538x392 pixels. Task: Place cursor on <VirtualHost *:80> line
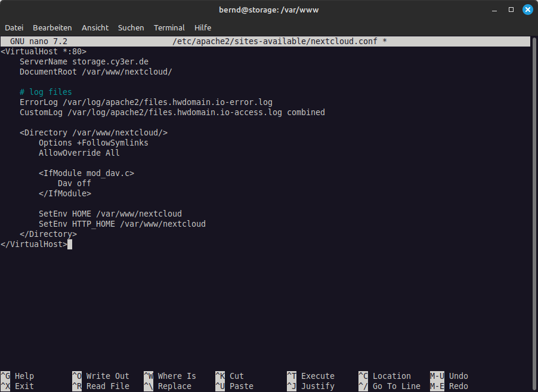(44, 51)
